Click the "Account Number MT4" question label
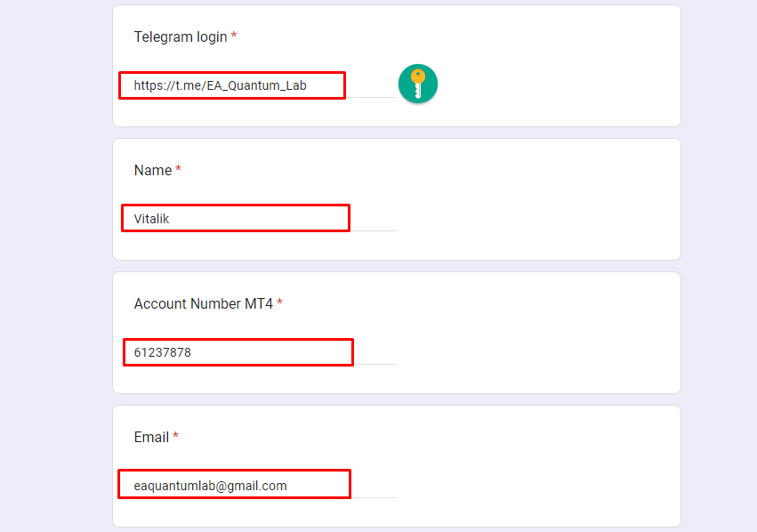 (x=203, y=303)
